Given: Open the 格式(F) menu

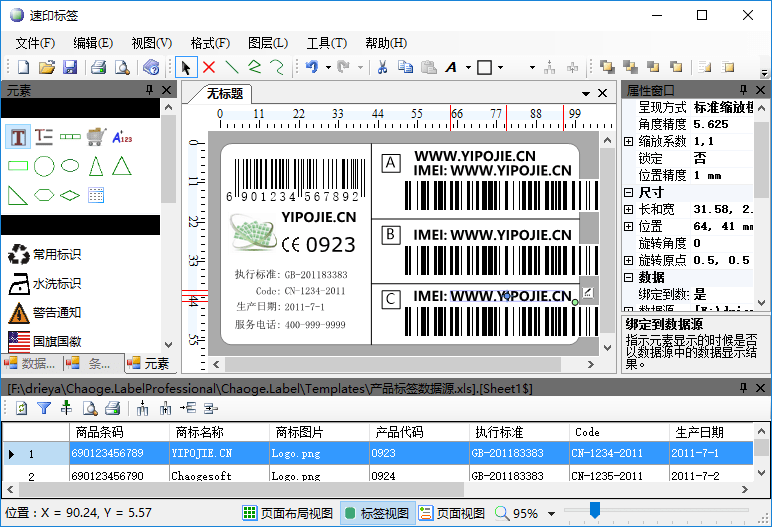Looking at the screenshot, I should (210, 43).
